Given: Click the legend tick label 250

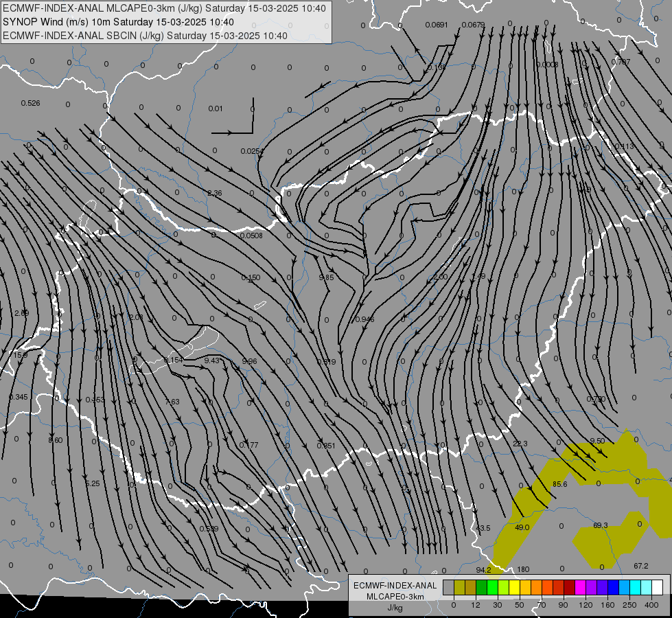Looking at the screenshot, I should point(629,605).
